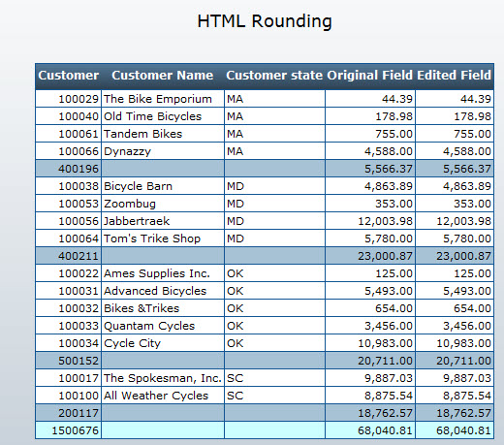Click The Spokesman, Inc. name cell
This screenshot has width=504, height=445.
coord(163,378)
